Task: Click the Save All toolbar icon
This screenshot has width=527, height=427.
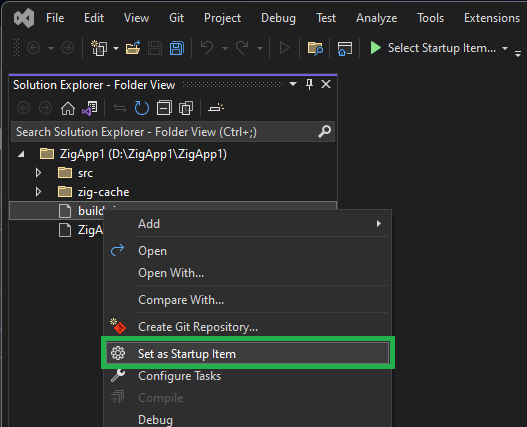Action: click(177, 48)
